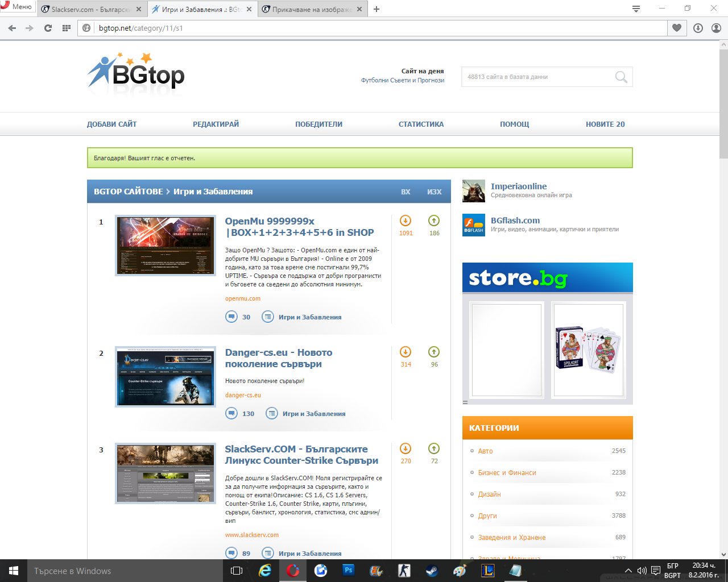Open ПОБЕДИТЕЛИ menu item

[318, 124]
